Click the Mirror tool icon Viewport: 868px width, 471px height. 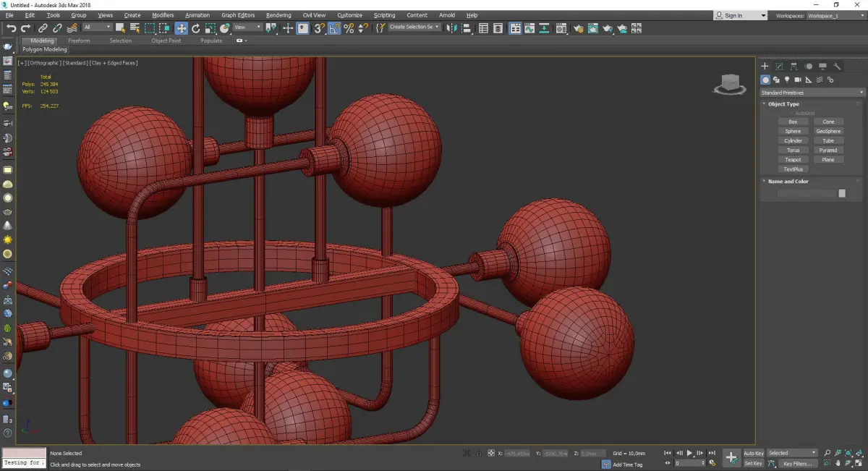pyautogui.click(x=452, y=28)
